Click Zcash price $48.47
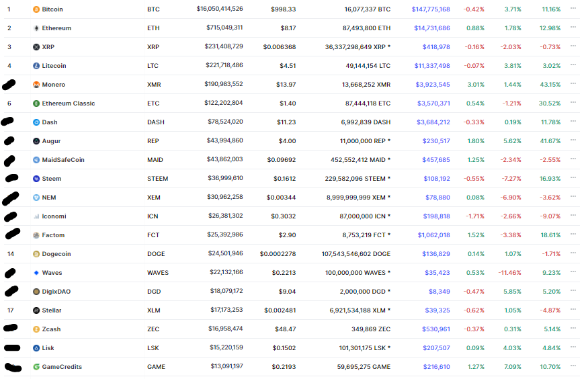588x379 pixels. pos(286,329)
